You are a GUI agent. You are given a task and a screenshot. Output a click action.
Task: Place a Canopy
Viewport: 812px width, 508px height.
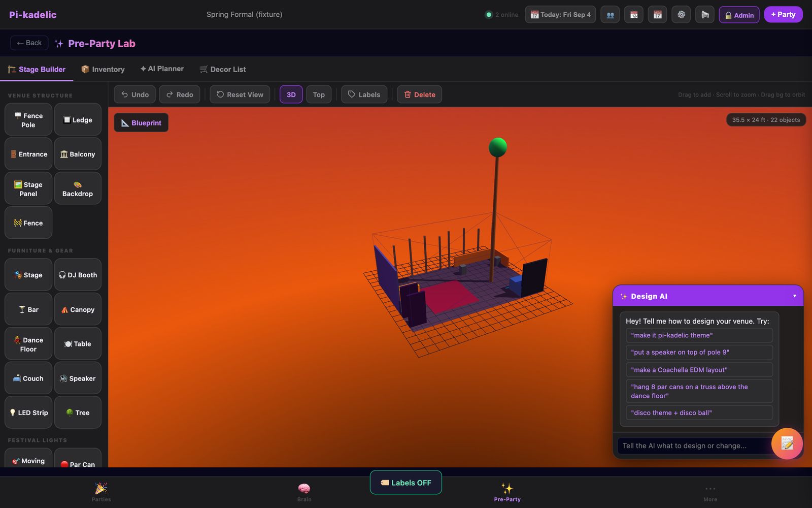pos(78,309)
